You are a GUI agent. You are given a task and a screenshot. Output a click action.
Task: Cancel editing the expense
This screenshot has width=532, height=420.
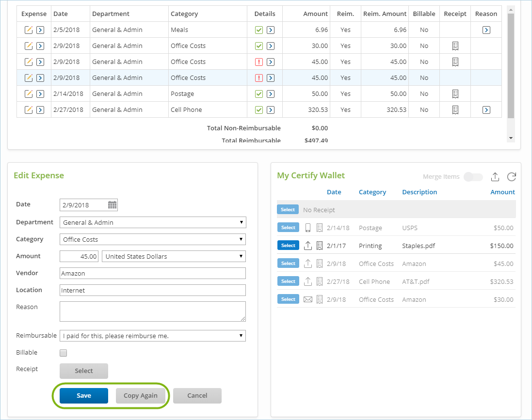tap(197, 396)
